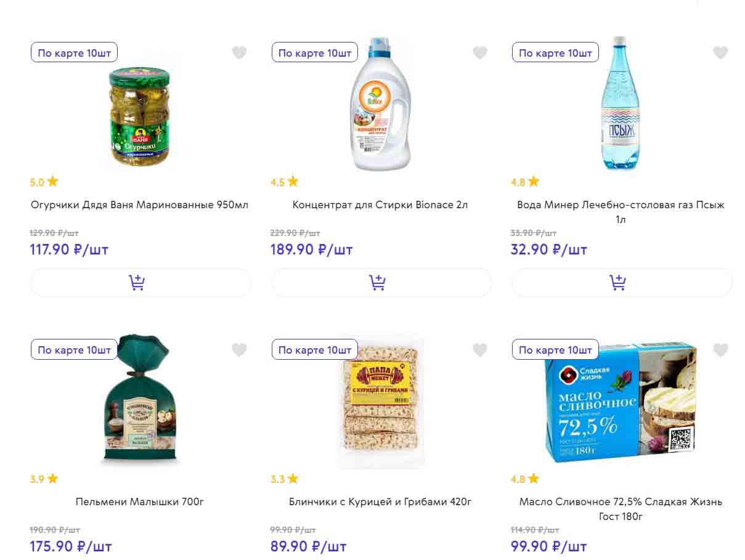Favorite the Огурчики Дядя Ваня heart
Viewport: 745px width, 560px height.
(239, 53)
